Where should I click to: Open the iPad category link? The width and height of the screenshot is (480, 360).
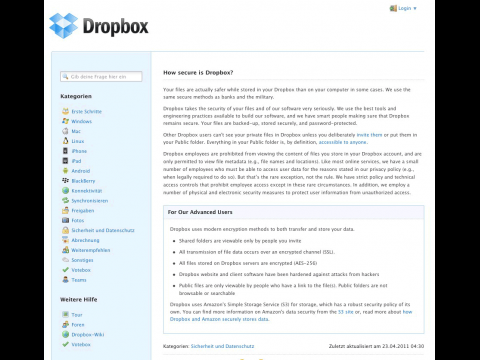tap(76, 161)
